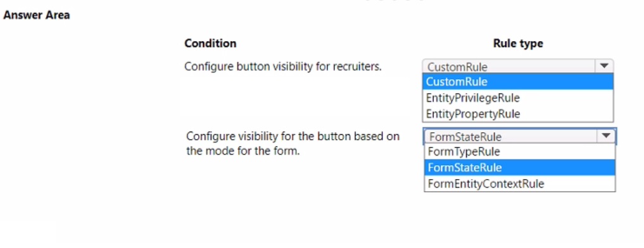Click the 'the mode for the form.' line
The image size is (644, 248).
point(243,151)
